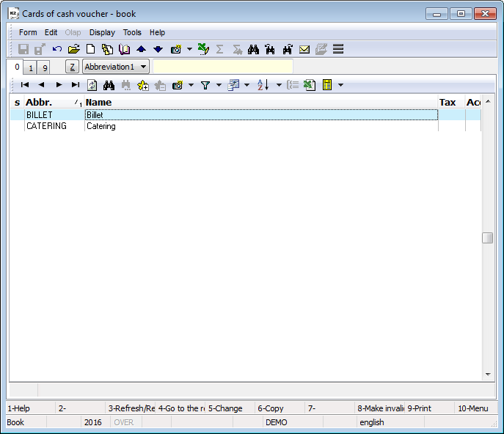Expand top toolbar camera dropdown arrow
This screenshot has height=434, width=504.
pos(190,49)
